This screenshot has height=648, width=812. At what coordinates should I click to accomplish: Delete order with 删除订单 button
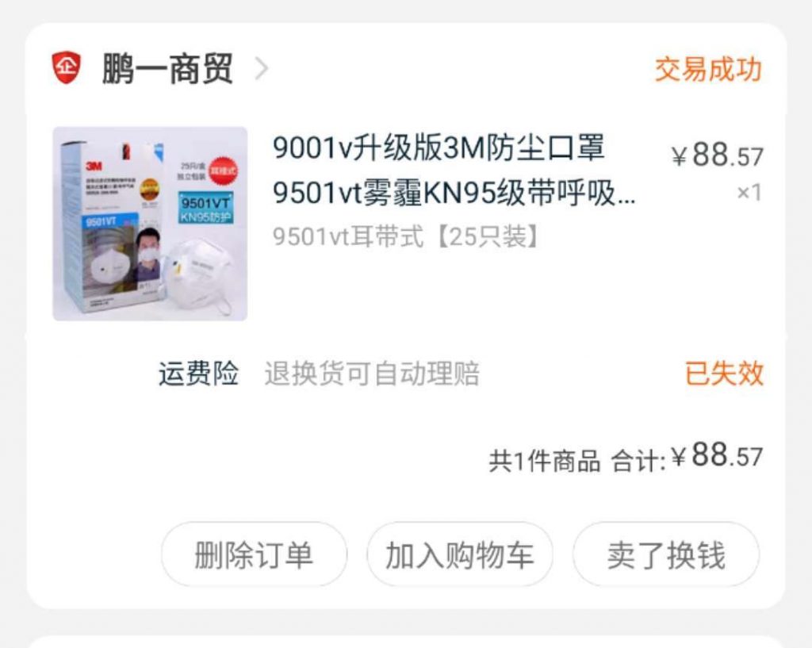tap(254, 554)
